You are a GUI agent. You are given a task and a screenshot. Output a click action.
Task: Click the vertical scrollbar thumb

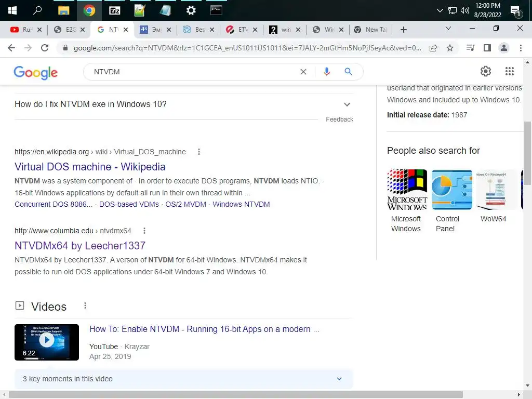pos(527,153)
